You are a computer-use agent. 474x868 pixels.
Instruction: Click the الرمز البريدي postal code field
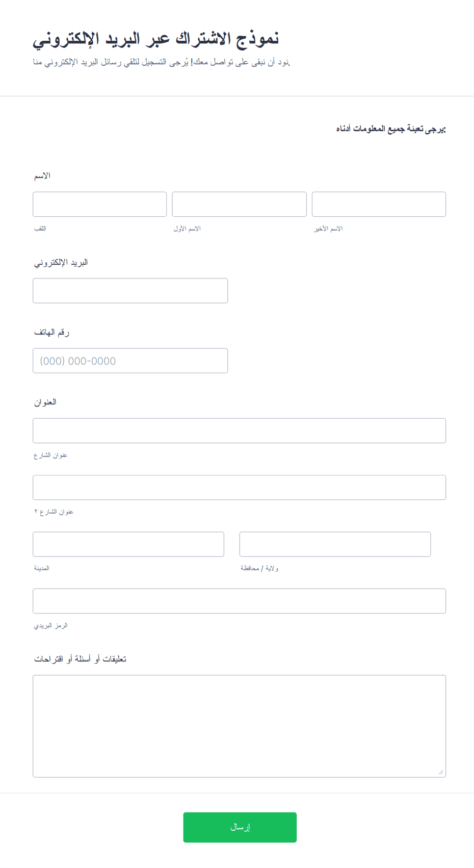tap(240, 601)
